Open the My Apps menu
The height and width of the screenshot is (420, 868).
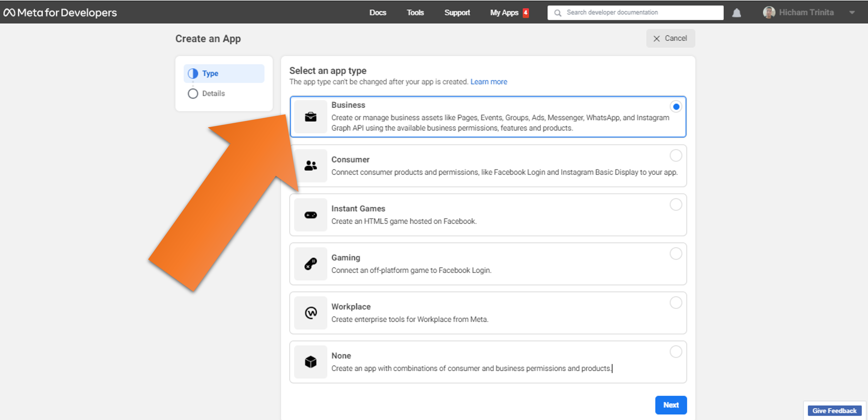pyautogui.click(x=504, y=13)
